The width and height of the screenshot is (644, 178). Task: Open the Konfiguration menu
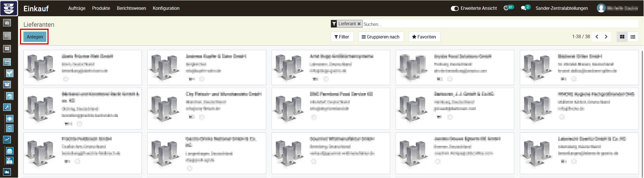click(x=166, y=8)
